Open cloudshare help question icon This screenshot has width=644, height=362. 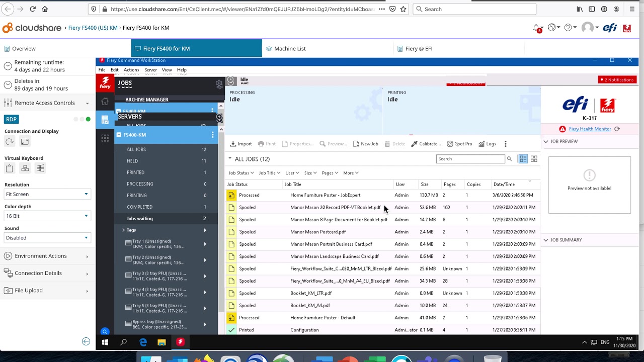569,28
